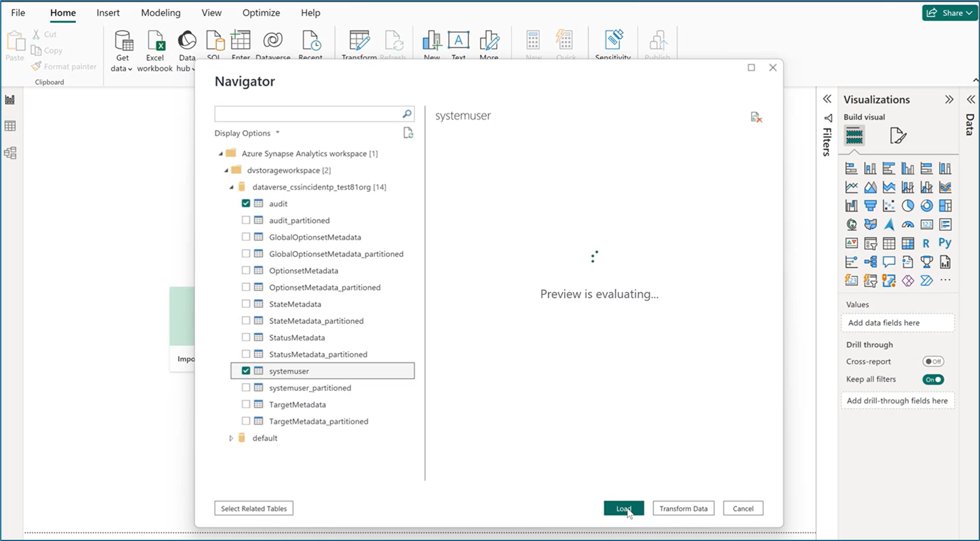Uncheck the audit table checkbox
The width and height of the screenshot is (980, 541).
[246, 203]
